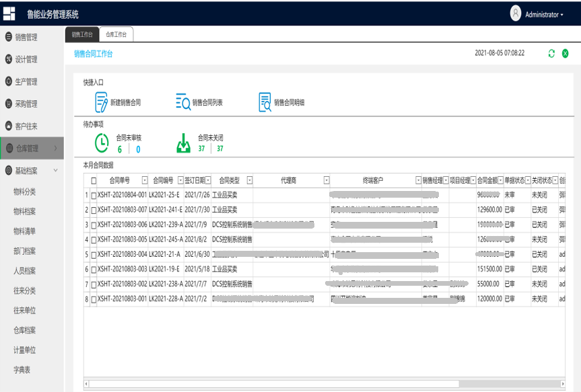Select the LK2021-241-E contract number cell

(x=166, y=210)
